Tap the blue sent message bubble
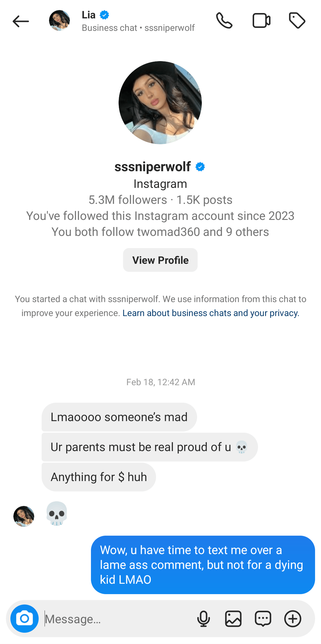Screen dimensions: 321x644 click(x=203, y=565)
